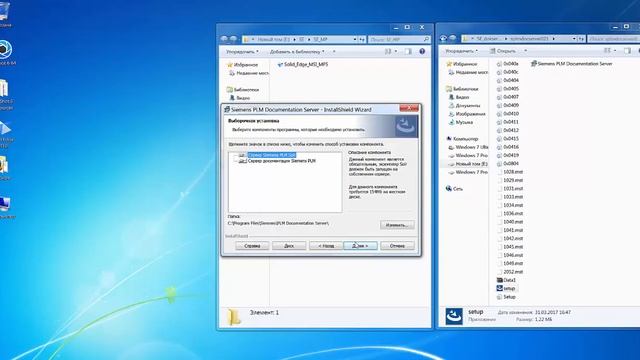
Task: Close the InstallShield Wizard dialog
Action: (x=409, y=108)
